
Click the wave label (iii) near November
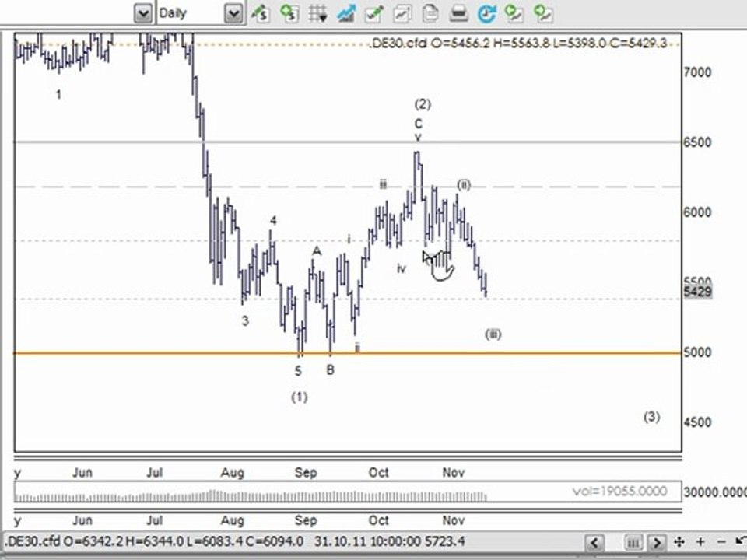tap(493, 334)
